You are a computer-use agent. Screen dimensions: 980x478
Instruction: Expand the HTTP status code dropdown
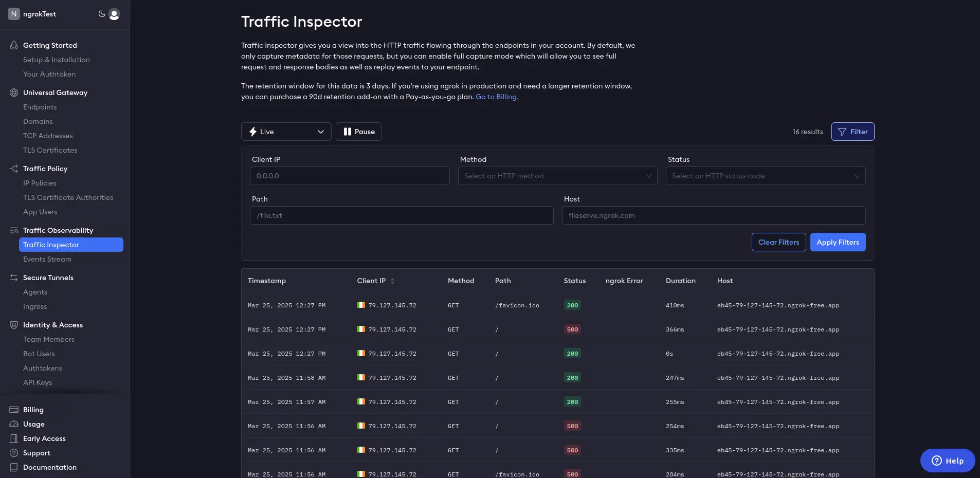point(766,176)
